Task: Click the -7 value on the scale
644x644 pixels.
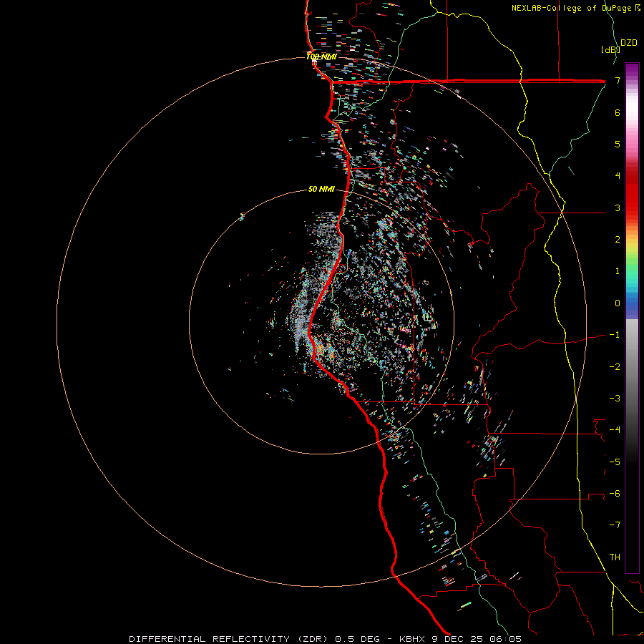Action: coord(615,525)
